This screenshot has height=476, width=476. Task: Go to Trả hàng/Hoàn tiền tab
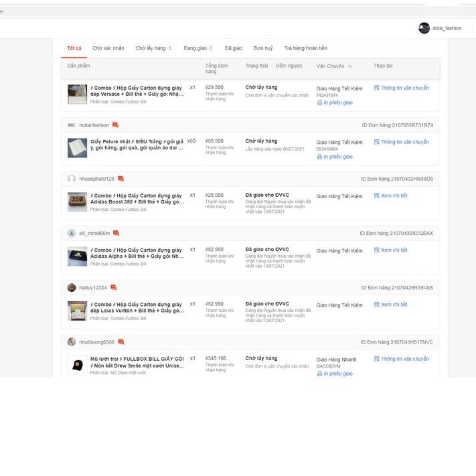click(305, 48)
